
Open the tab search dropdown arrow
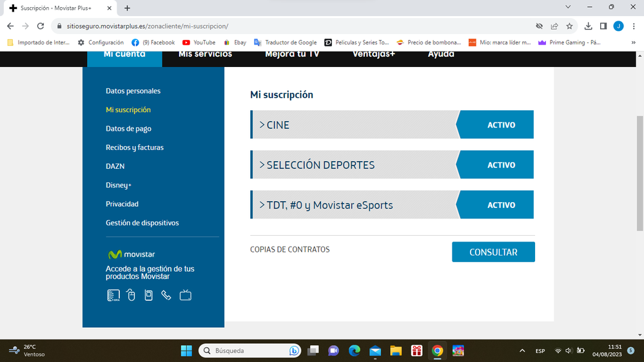click(568, 7)
